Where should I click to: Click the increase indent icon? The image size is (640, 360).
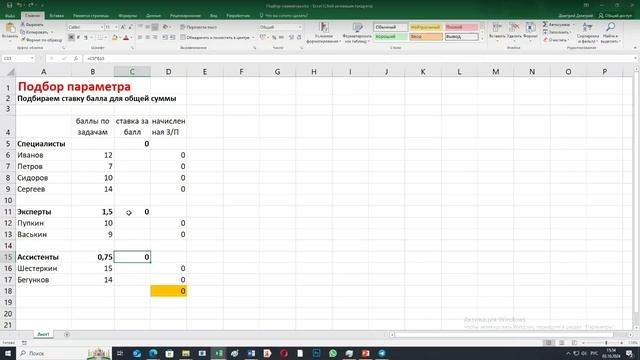[x=172, y=38]
